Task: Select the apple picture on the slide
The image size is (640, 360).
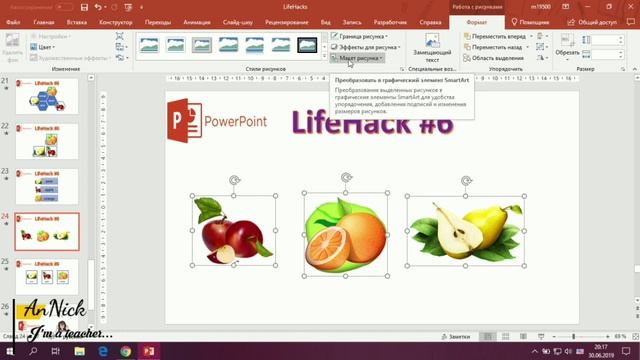Action: 234,231
